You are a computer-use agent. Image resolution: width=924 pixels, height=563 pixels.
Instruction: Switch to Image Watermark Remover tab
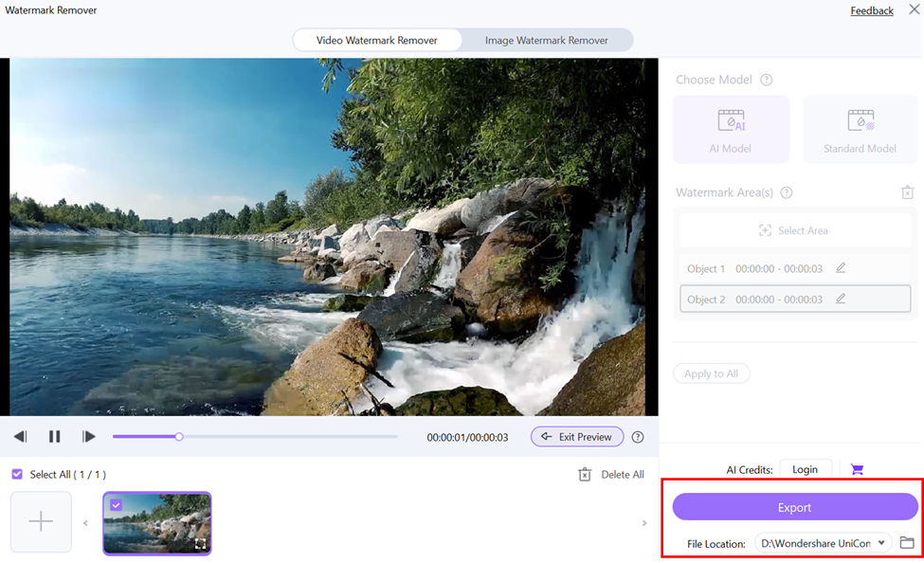tap(546, 40)
